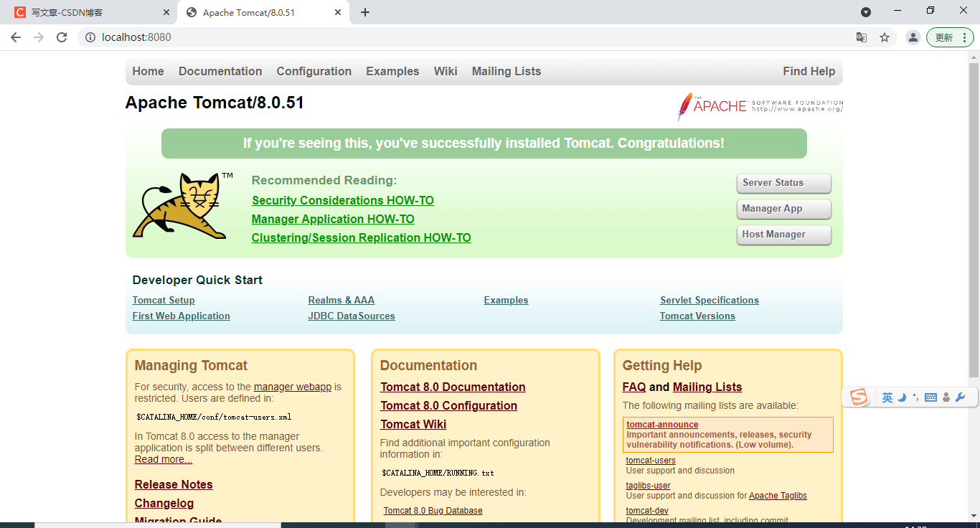
Task: Open a new tab with plus button
Action: tap(365, 12)
